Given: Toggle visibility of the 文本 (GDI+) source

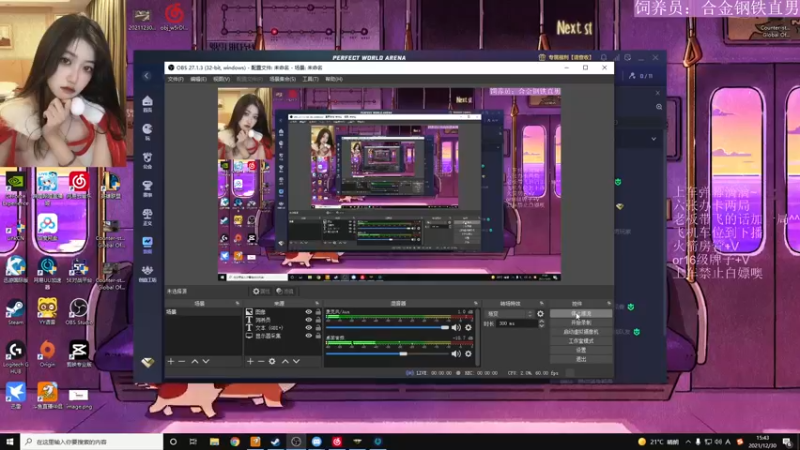Looking at the screenshot, I should pyautogui.click(x=309, y=328).
